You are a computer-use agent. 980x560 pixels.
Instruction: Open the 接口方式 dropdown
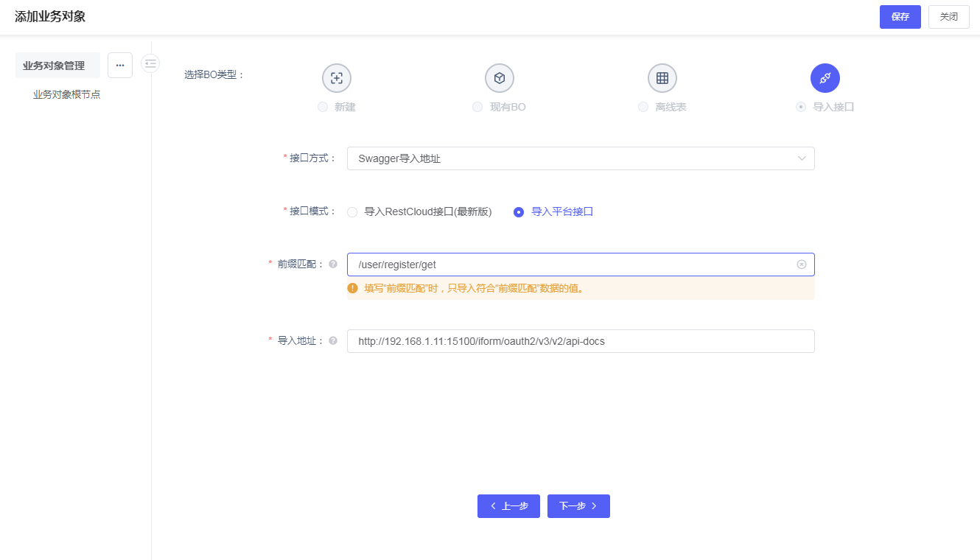580,158
